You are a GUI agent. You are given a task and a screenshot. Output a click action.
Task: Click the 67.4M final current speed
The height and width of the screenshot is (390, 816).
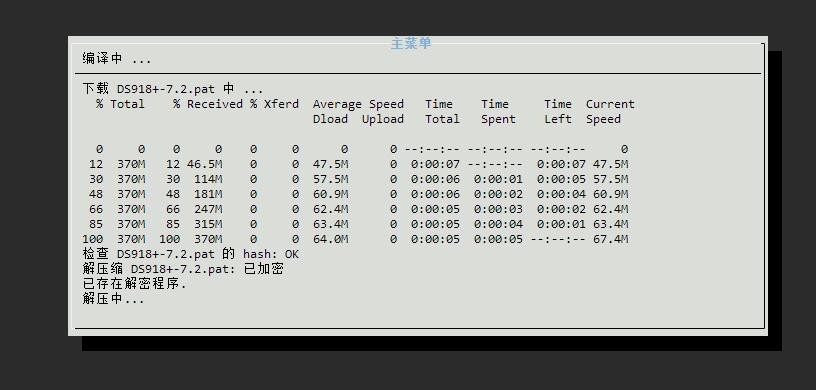[x=610, y=240]
